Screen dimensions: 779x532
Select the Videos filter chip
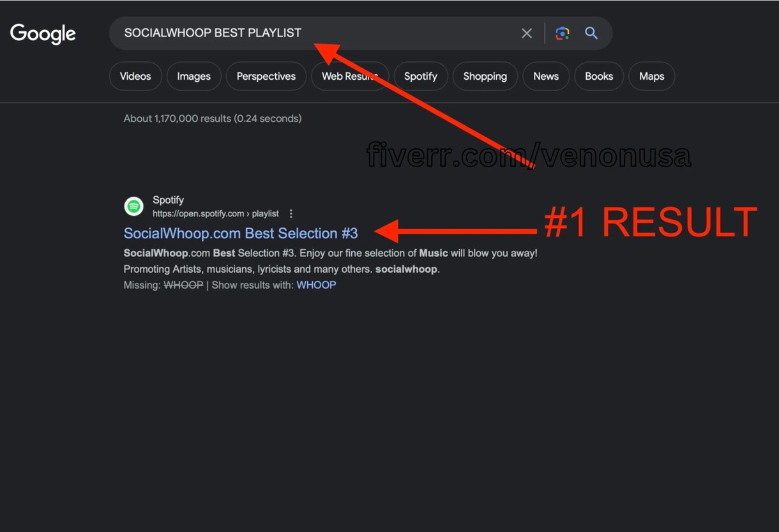tap(135, 76)
